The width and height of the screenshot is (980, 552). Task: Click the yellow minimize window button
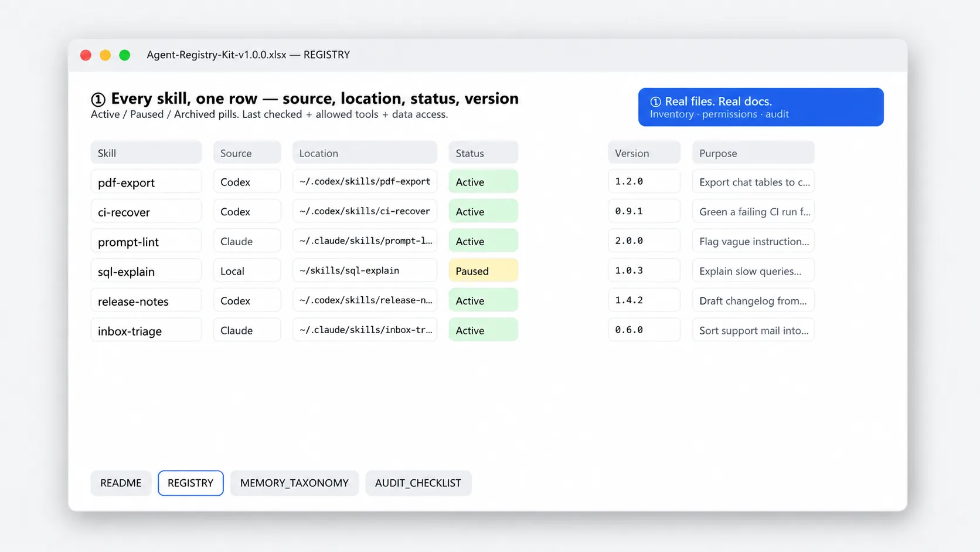point(105,55)
